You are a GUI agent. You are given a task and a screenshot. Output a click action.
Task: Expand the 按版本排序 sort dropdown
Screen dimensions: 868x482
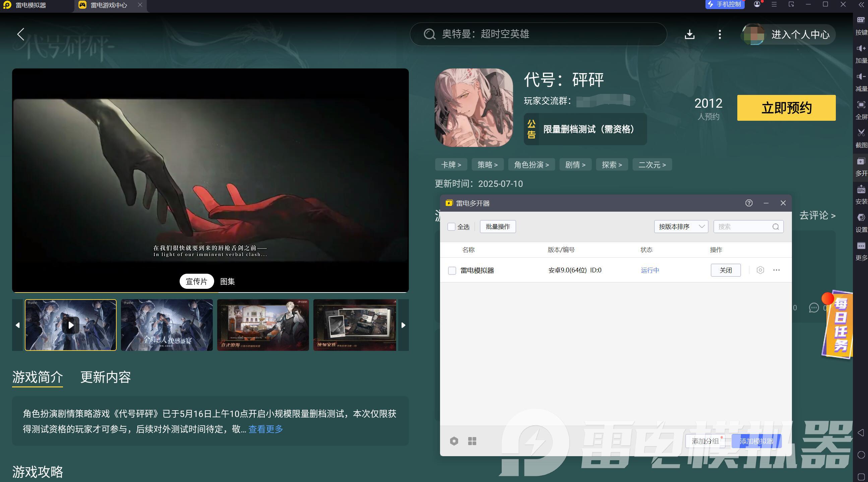click(x=681, y=227)
